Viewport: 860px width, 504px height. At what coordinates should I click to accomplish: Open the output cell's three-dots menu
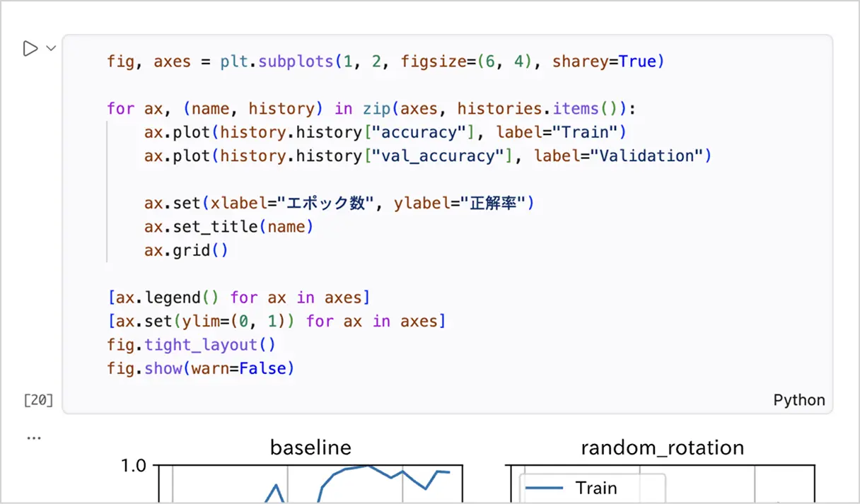tap(34, 438)
